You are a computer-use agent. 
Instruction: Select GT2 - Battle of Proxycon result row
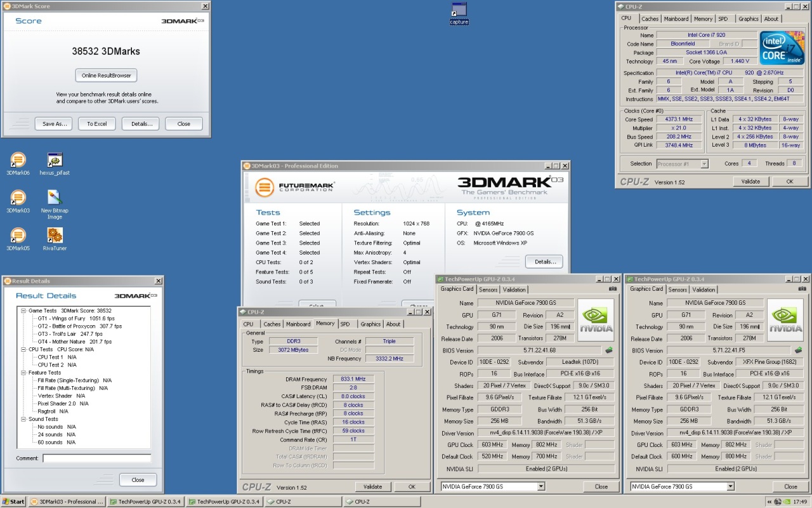(79, 326)
